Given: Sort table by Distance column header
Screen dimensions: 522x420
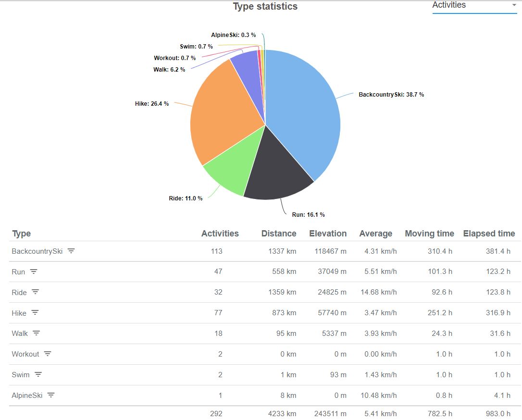Looking at the screenshot, I should tap(278, 234).
